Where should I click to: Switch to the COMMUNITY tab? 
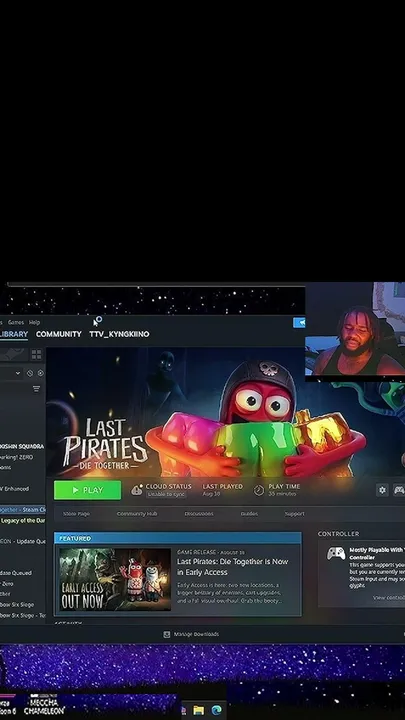coord(59,334)
